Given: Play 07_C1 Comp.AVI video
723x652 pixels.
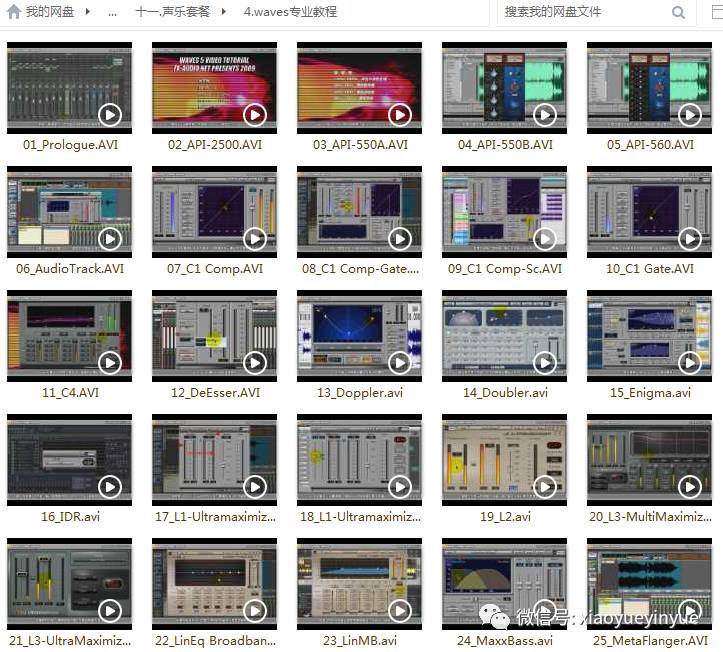Looking at the screenshot, I should click(x=255, y=239).
